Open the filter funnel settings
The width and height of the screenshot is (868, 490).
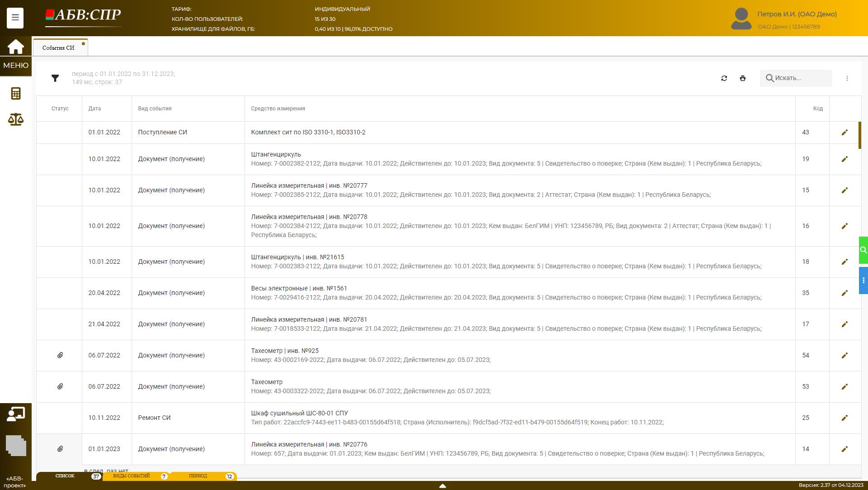(x=55, y=78)
